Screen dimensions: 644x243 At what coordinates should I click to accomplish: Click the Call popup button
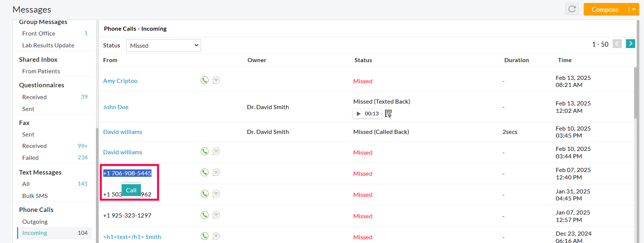pos(131,190)
